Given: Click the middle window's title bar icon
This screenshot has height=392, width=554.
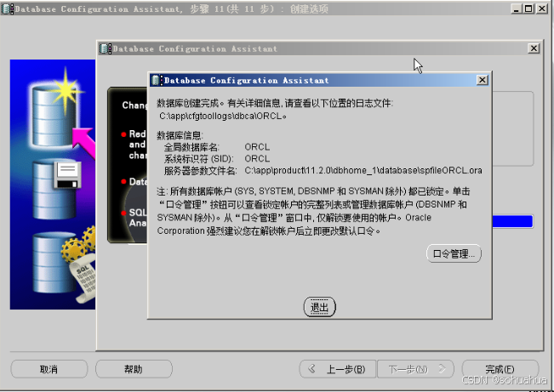Looking at the screenshot, I should tap(106, 48).
